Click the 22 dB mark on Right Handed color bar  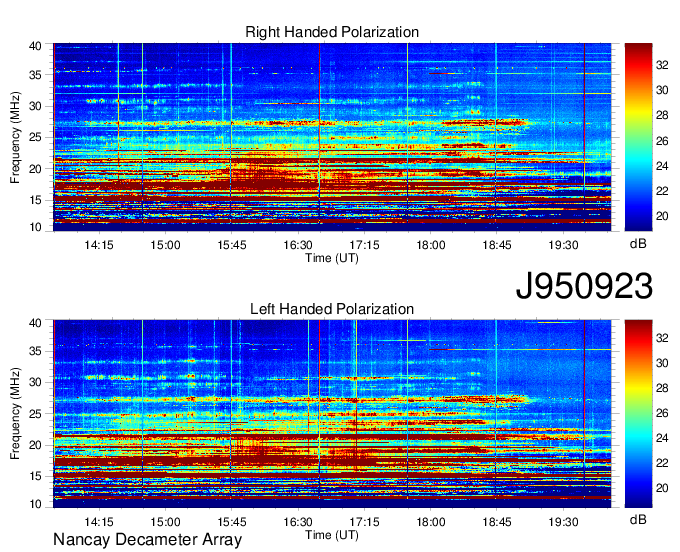[x=662, y=191]
